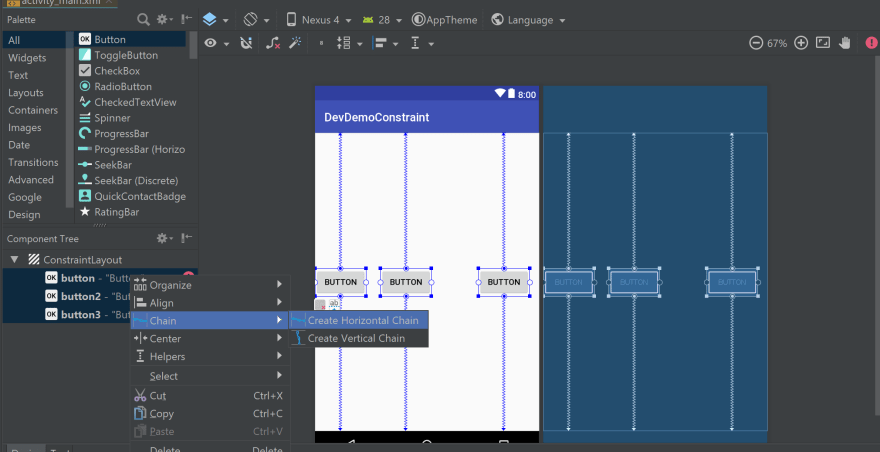The height and width of the screenshot is (452, 880).
Task: Open the Align context submenu
Action: 210,303
